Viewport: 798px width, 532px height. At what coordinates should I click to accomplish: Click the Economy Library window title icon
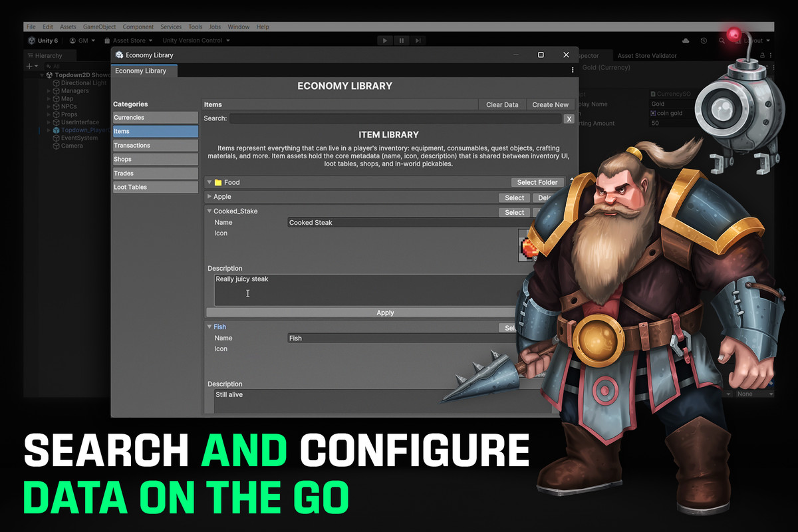(120, 55)
